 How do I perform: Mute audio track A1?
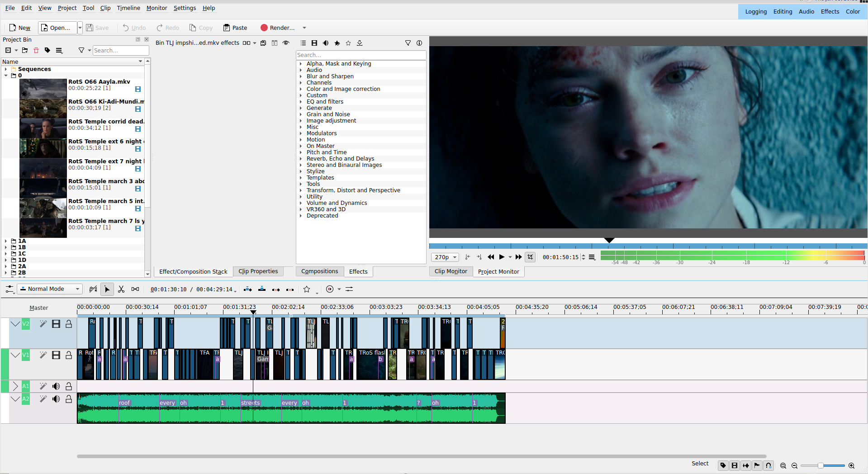[56, 386]
